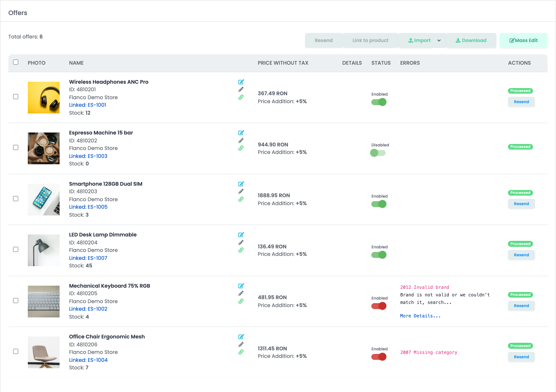The width and height of the screenshot is (556, 392).
Task: Click link icon for Office Chair Ergonomic Mesh
Action: tap(241, 352)
